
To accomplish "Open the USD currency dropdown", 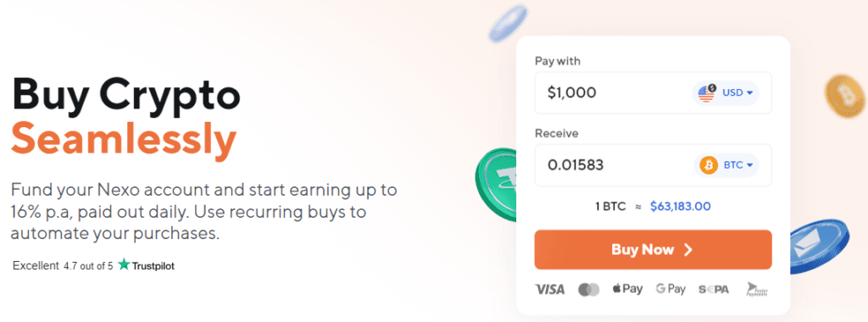I will coord(726,93).
